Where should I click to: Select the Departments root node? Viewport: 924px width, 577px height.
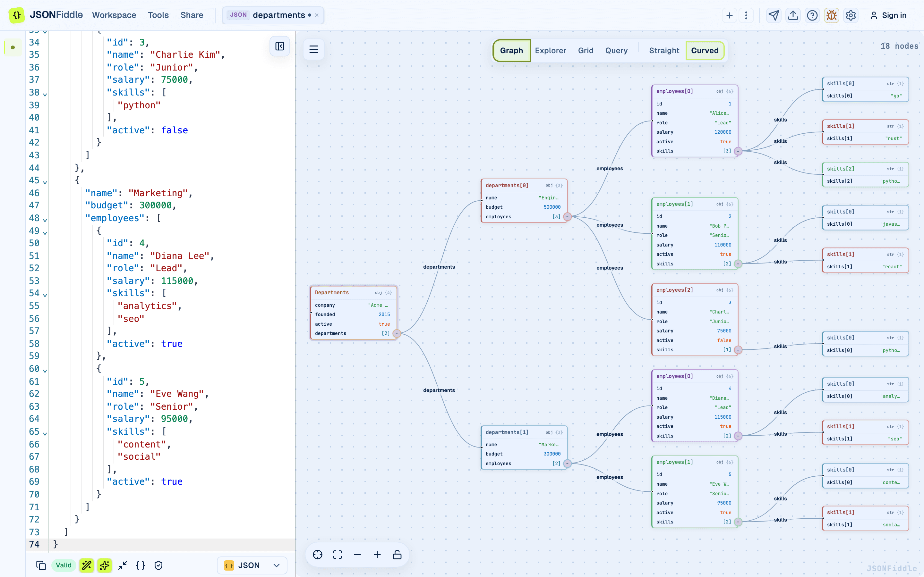[x=354, y=313]
